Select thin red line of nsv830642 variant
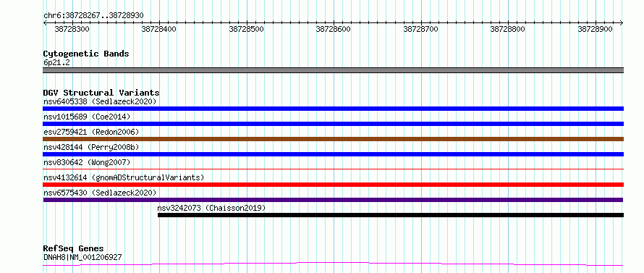 point(333,169)
